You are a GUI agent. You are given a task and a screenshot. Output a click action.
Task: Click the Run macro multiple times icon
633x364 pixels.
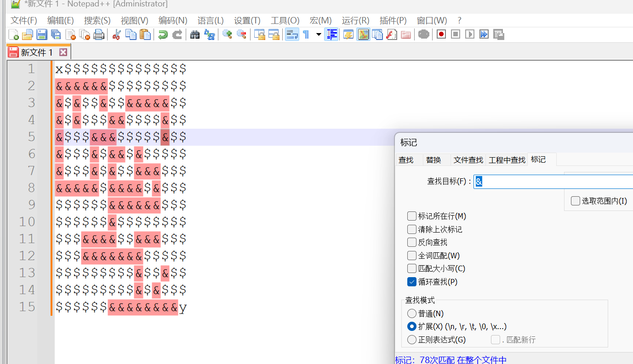click(x=484, y=34)
